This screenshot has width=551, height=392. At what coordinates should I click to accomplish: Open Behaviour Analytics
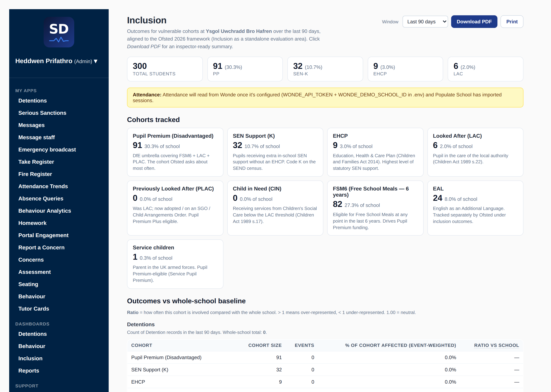click(x=45, y=211)
